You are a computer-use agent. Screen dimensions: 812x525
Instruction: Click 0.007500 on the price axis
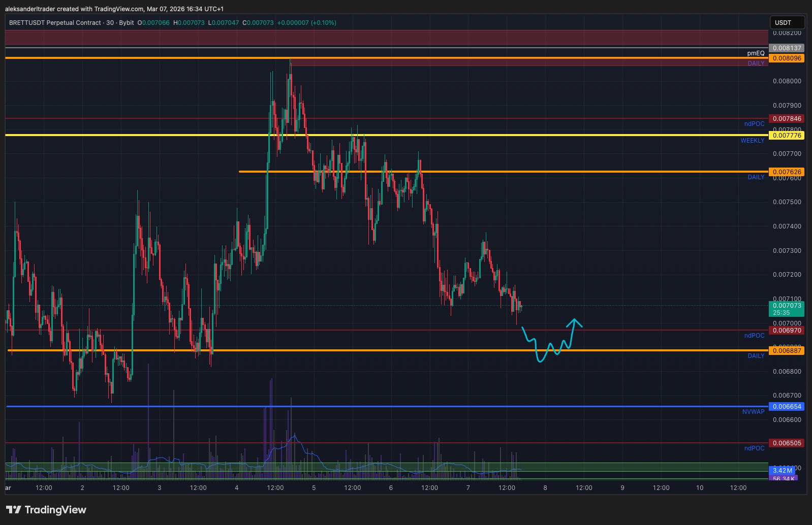coord(787,202)
